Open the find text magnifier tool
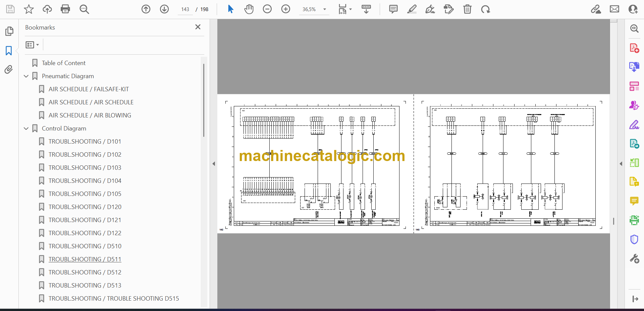 click(x=84, y=9)
